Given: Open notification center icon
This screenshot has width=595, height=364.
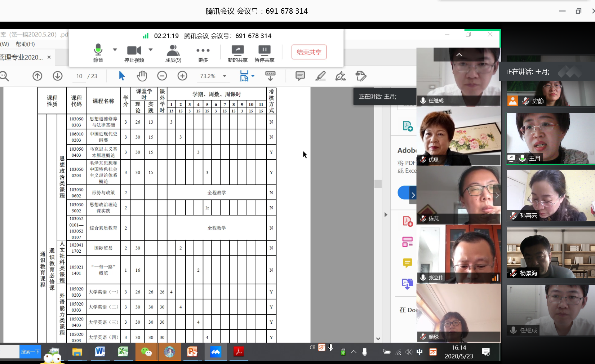Looking at the screenshot, I should [x=486, y=352].
